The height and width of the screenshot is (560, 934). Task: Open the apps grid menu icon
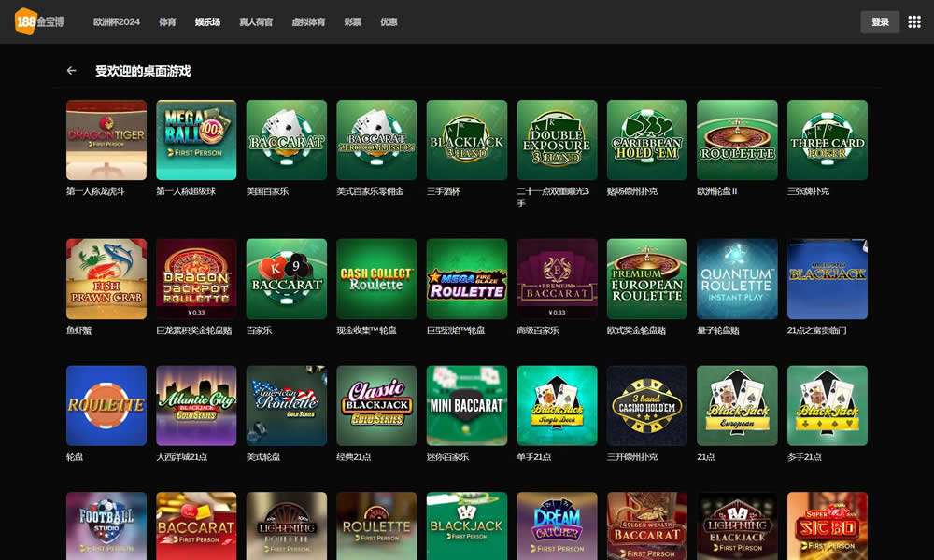pos(914,22)
